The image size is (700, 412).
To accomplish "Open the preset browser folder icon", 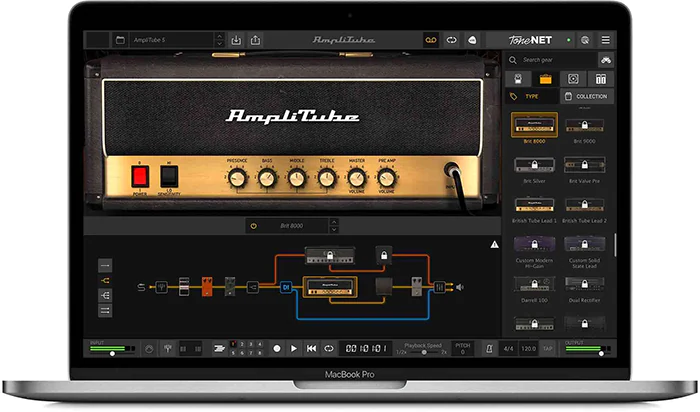I will 120,40.
